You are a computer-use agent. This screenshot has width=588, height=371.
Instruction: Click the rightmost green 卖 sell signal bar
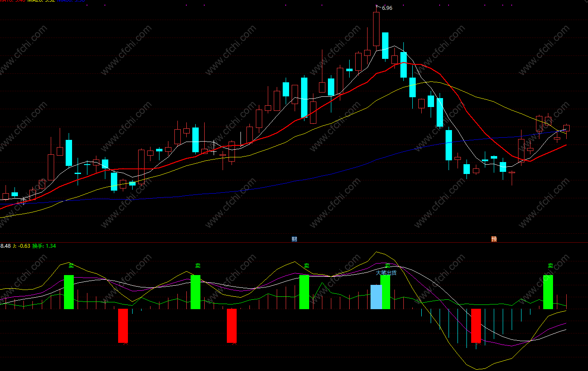548,292
